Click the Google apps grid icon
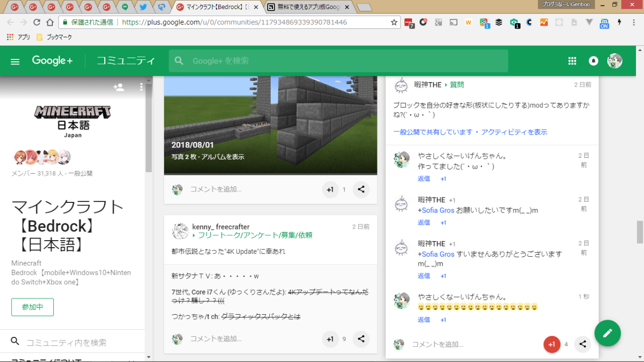The image size is (644, 362). (572, 61)
